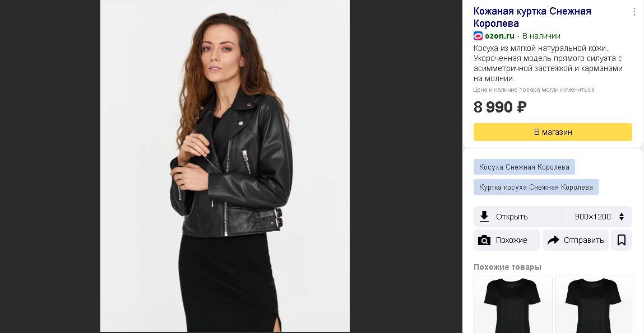Select the "Косуха Снежная Королева" tag
Screen dimensions: 644x333
tap(524, 167)
